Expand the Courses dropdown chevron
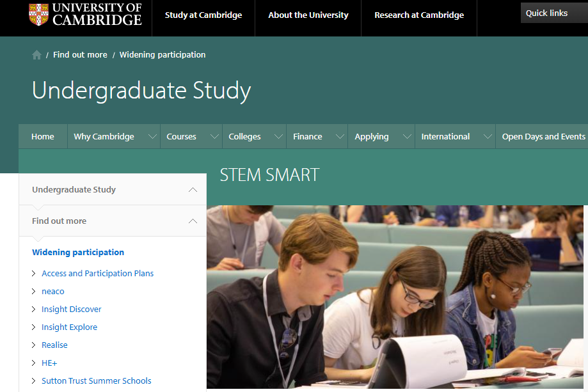Screen dimensions: 588x392 click(x=214, y=137)
